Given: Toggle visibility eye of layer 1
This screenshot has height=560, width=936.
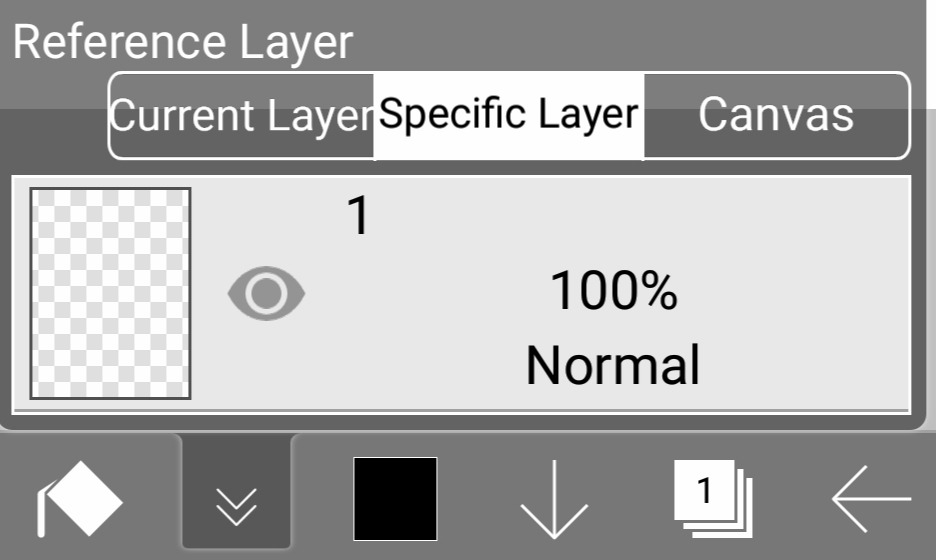Looking at the screenshot, I should click(x=266, y=294).
